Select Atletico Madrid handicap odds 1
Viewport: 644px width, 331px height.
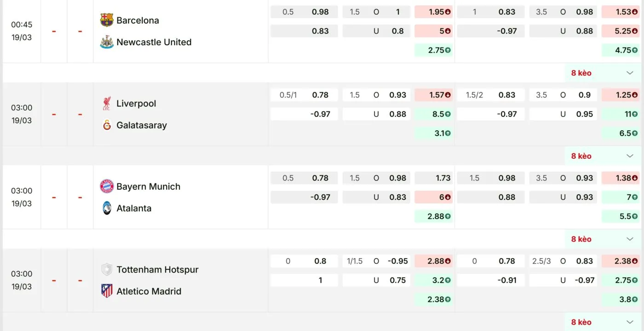click(320, 280)
